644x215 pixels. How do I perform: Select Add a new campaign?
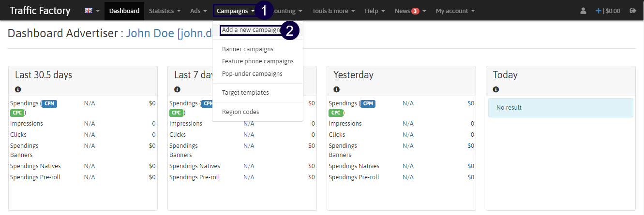click(251, 30)
